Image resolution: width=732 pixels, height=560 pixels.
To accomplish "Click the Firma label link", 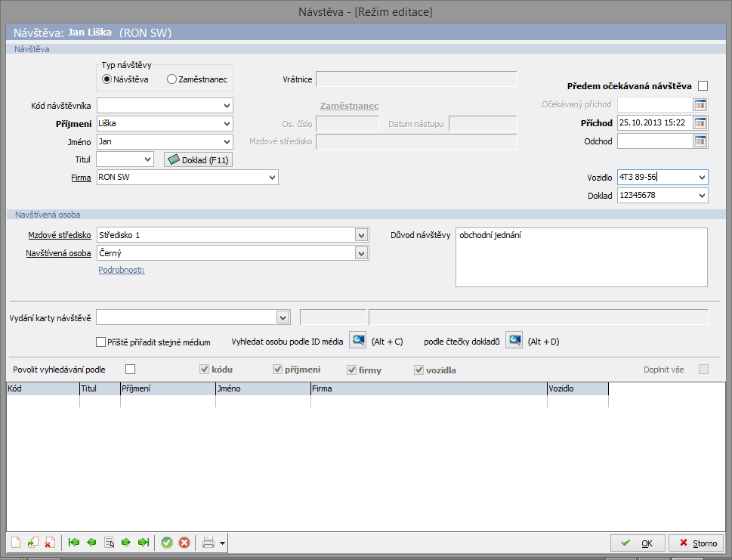I will tap(82, 178).
